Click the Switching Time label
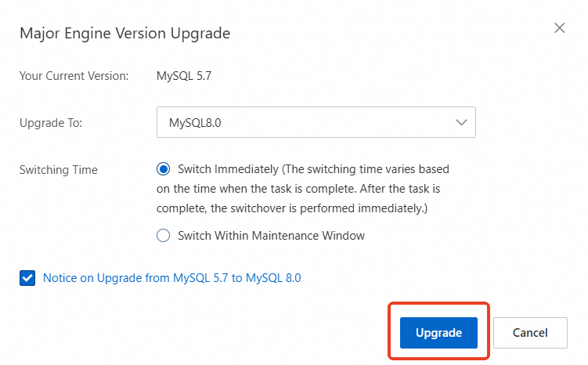The image size is (588, 365). tap(59, 169)
